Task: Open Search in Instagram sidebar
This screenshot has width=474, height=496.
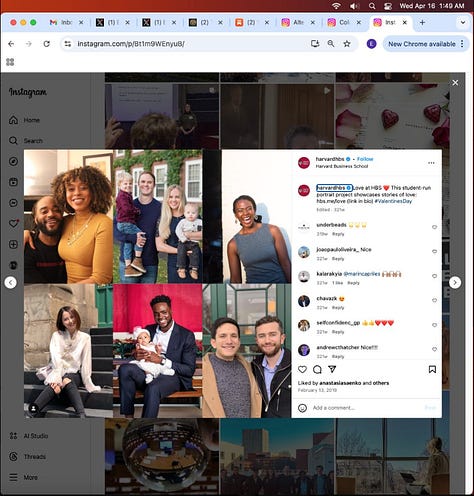Action: [26, 141]
